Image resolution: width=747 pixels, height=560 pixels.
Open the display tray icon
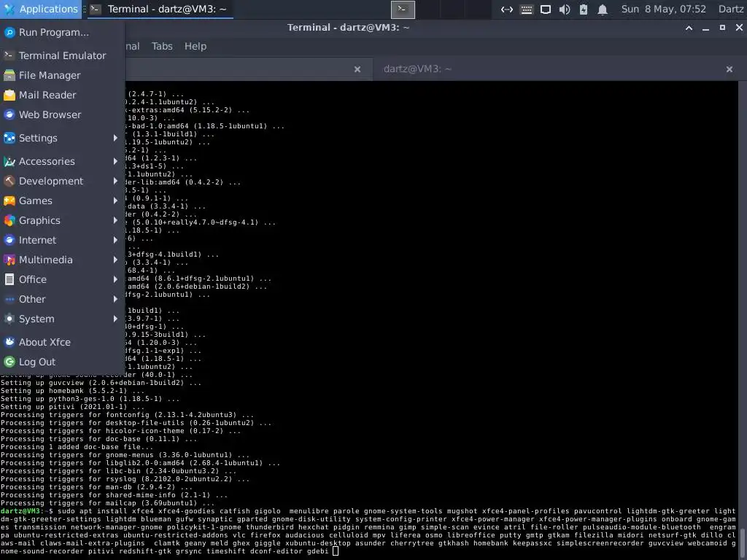pos(546,9)
